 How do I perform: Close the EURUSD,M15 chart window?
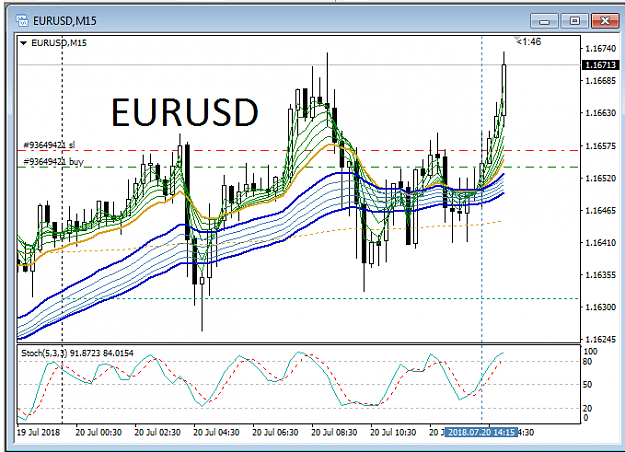coord(605,21)
